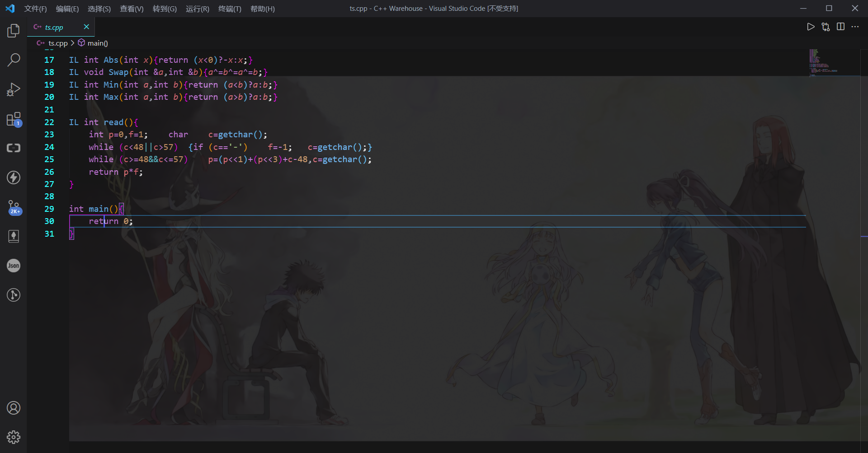Open the 查看(V) menu
The width and height of the screenshot is (868, 453).
pyautogui.click(x=132, y=9)
